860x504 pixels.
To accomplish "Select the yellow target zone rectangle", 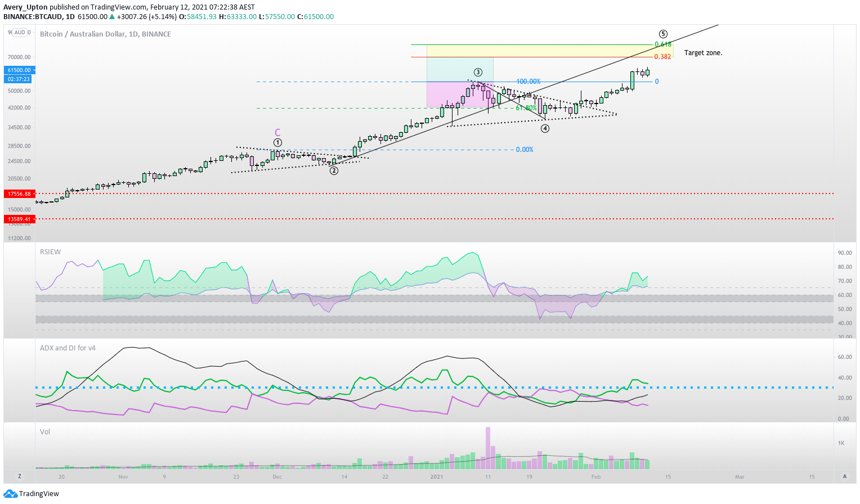I will (x=550, y=51).
